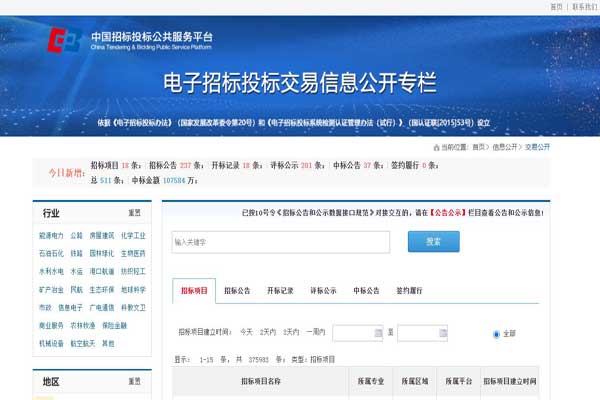Image resolution: width=600 pixels, height=400 pixels.
Task: Choose the 生物医药 industry link
Action: pos(133,253)
